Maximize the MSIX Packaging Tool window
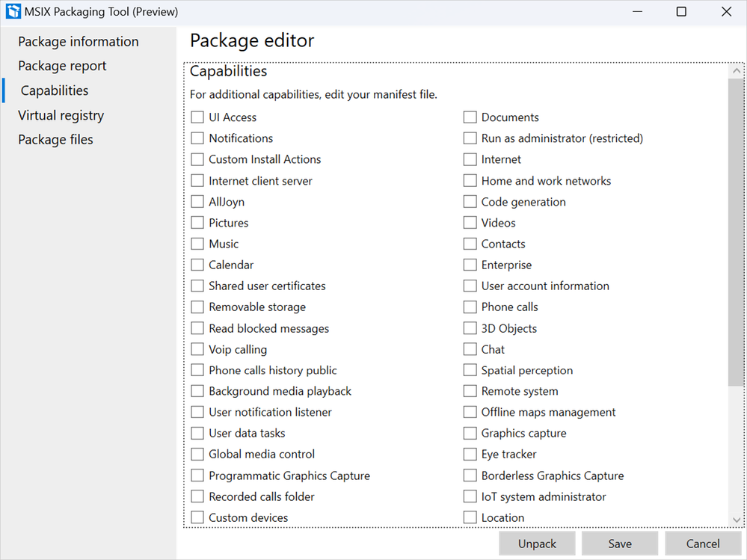The height and width of the screenshot is (560, 747). [x=681, y=11]
